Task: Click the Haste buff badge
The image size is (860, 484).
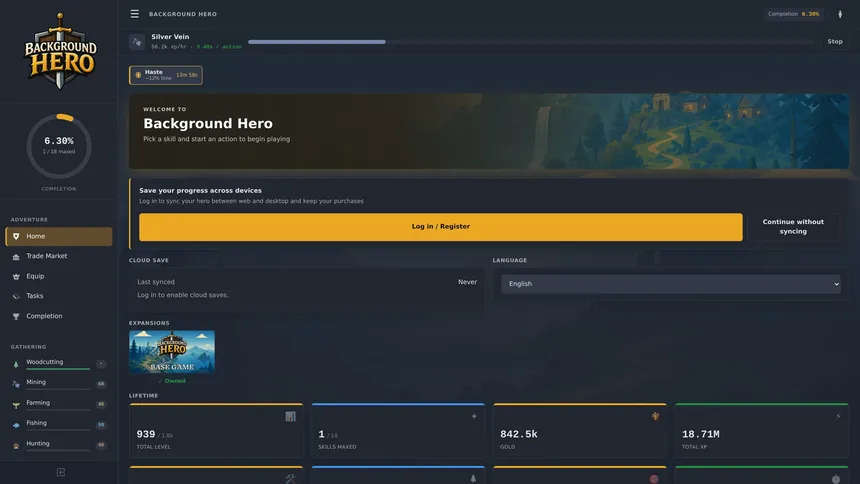Action: point(166,75)
